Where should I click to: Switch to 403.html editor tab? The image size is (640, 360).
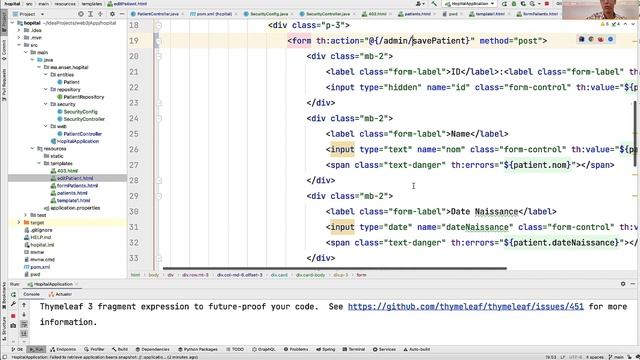(x=377, y=14)
